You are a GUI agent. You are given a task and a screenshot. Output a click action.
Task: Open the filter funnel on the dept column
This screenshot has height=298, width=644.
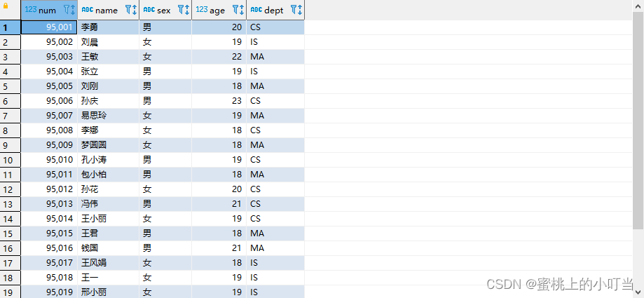click(x=294, y=10)
